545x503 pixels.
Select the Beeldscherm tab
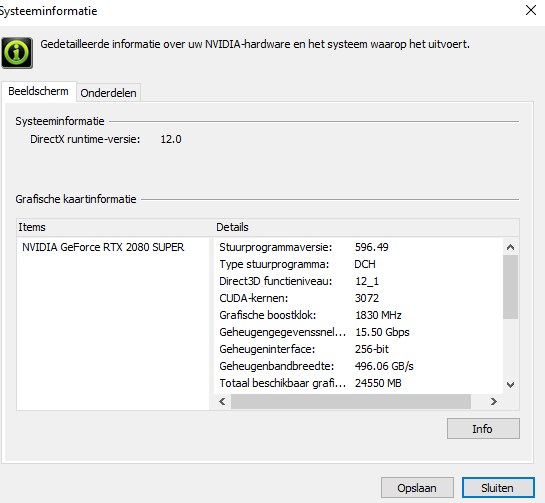(39, 91)
